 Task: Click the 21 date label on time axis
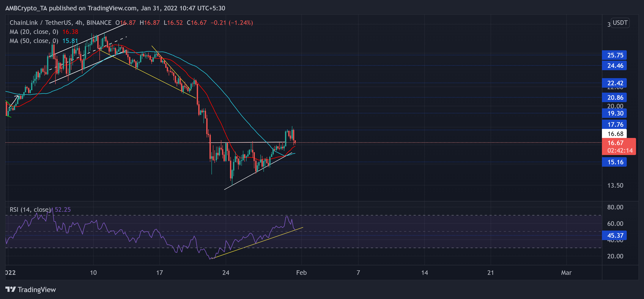(491, 272)
